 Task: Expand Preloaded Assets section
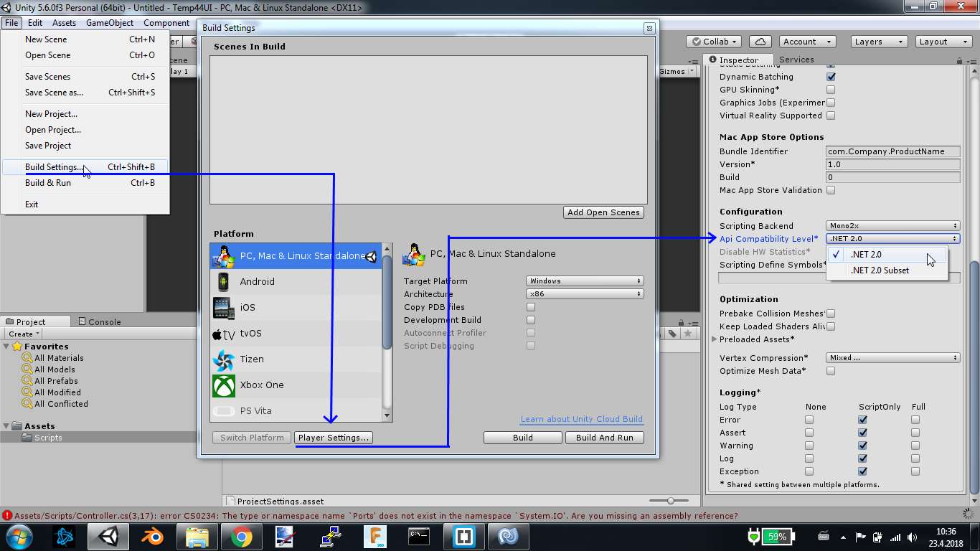click(x=715, y=339)
